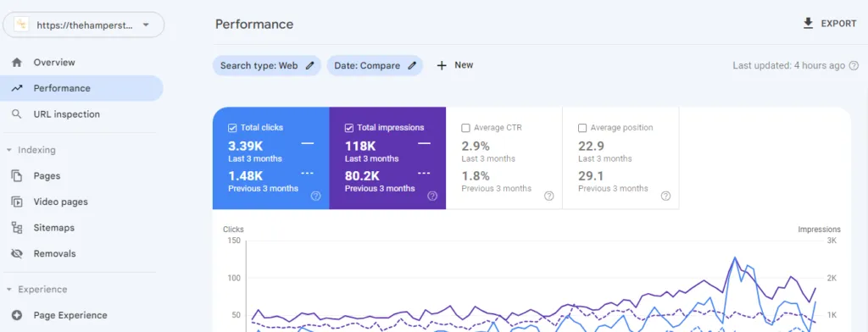Click the site favicon in the property selector
This screenshot has width=868, height=332.
click(21, 25)
